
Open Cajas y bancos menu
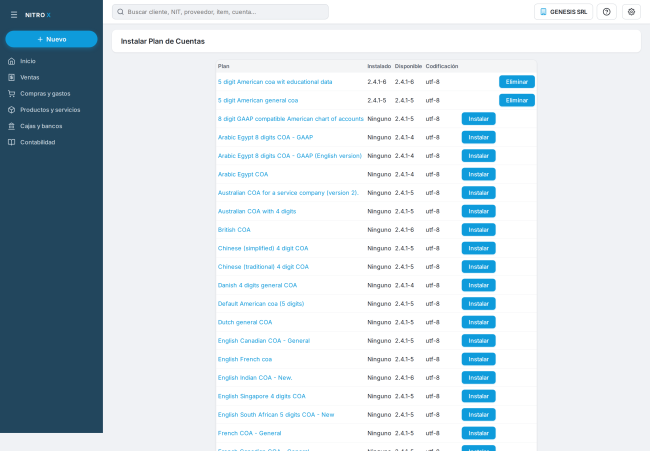coord(51,126)
